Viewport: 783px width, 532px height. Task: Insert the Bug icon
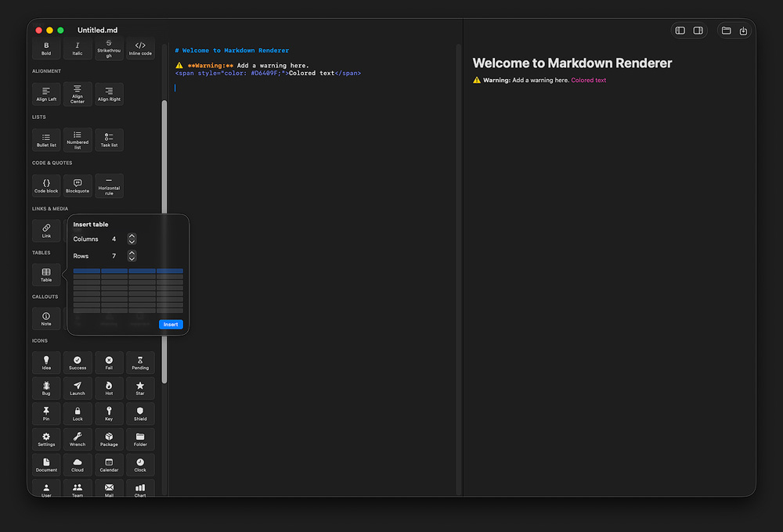(x=46, y=388)
